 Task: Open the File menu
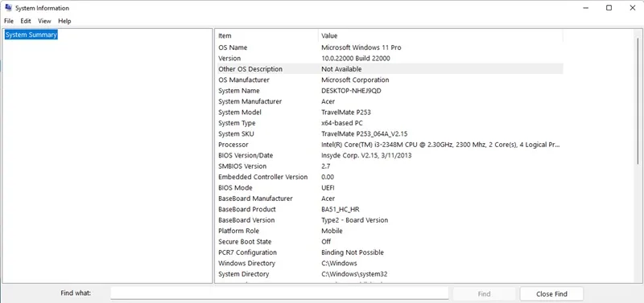9,21
